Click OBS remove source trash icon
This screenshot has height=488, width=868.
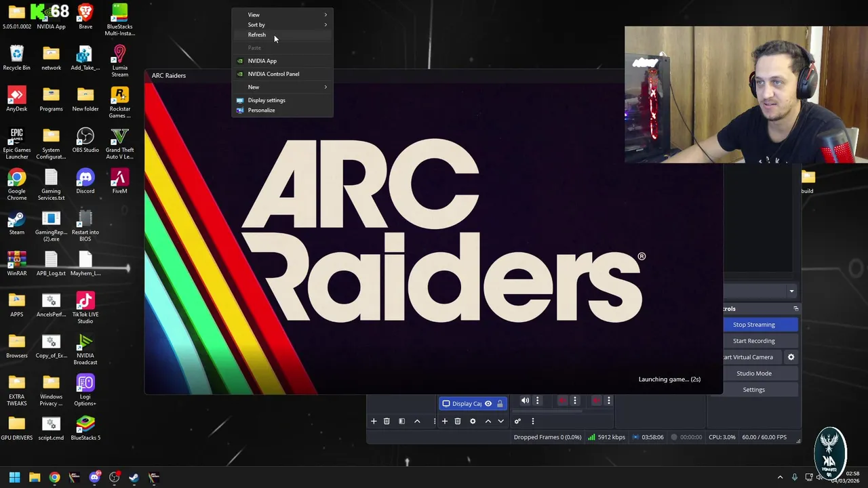coord(458,421)
